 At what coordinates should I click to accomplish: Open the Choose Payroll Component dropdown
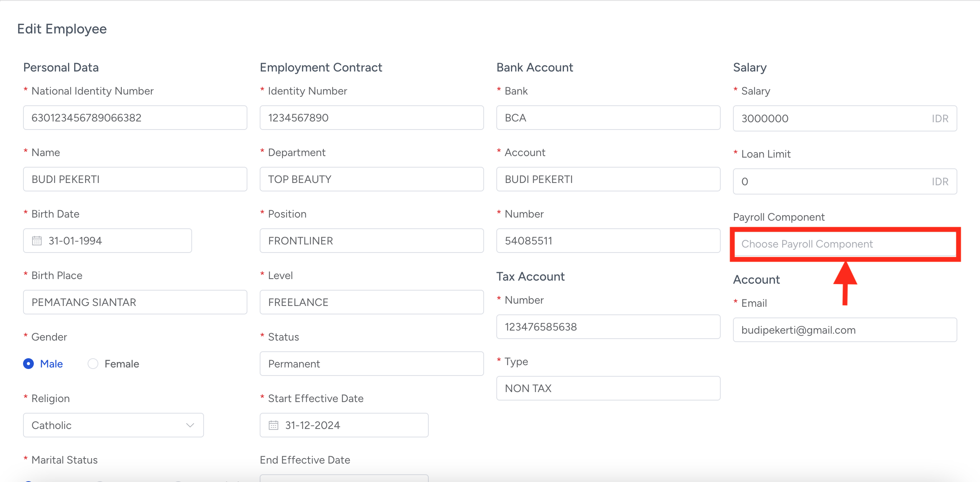pos(844,244)
